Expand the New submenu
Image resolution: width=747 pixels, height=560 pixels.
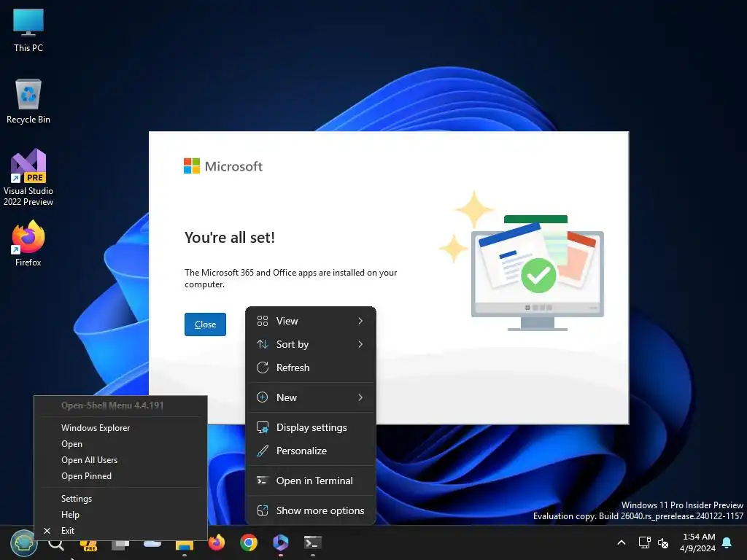point(311,397)
